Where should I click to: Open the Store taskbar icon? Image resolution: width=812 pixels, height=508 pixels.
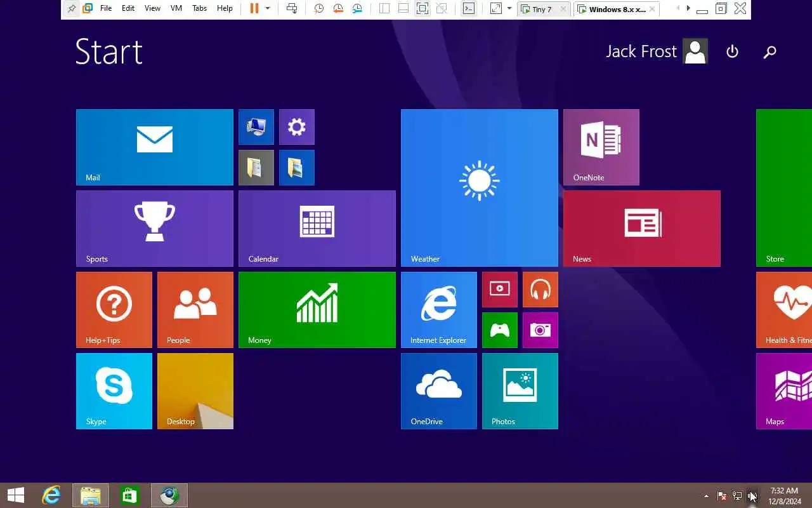click(129, 495)
